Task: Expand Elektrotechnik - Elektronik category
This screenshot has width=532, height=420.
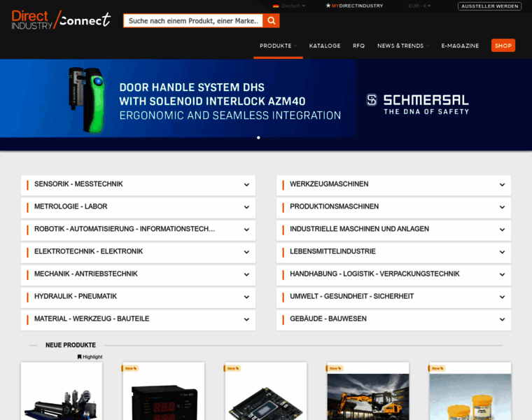Action: (x=138, y=252)
